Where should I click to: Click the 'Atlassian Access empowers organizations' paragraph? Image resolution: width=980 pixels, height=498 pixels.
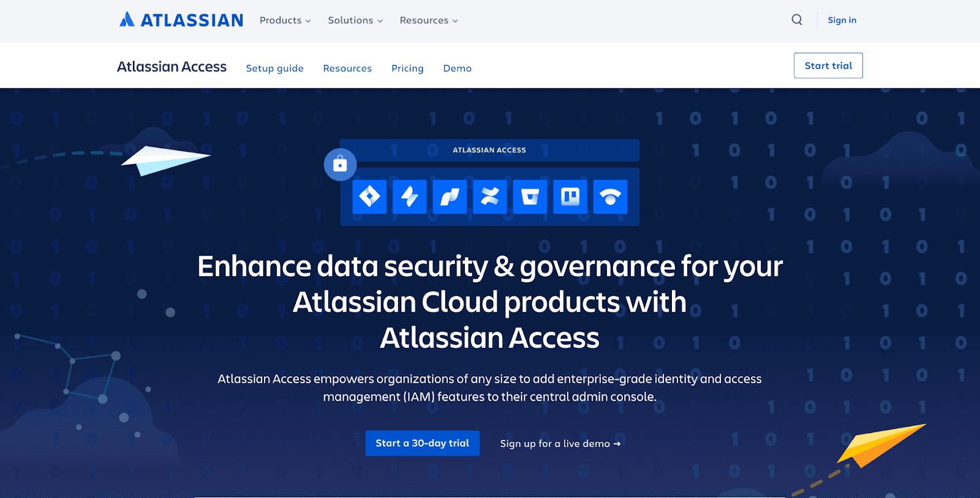pyautogui.click(x=490, y=388)
